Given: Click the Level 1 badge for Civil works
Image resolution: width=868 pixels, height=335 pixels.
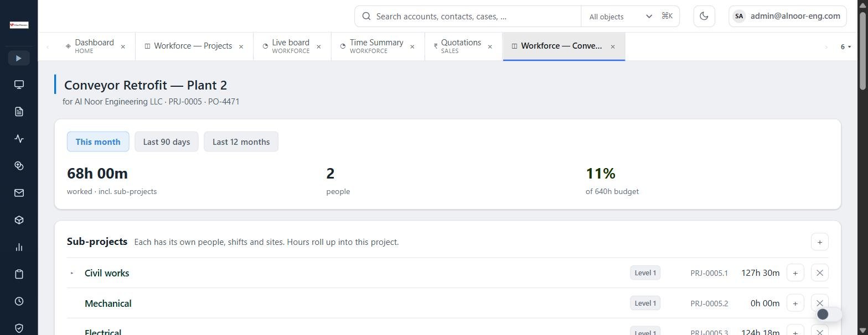Looking at the screenshot, I should click(x=645, y=273).
